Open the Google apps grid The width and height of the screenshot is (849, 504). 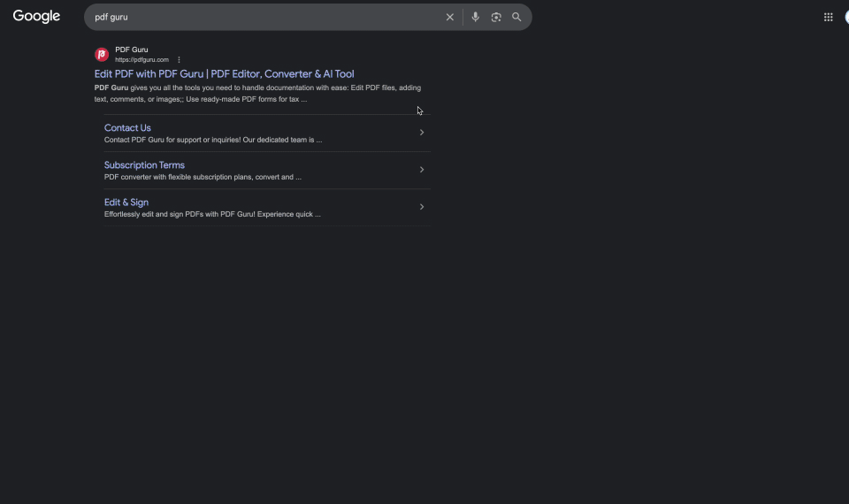[x=828, y=18]
